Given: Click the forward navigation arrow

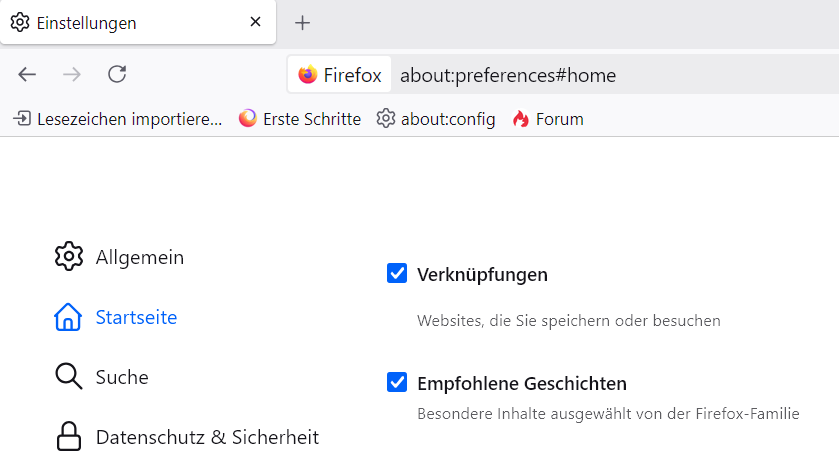Looking at the screenshot, I should tap(72, 74).
